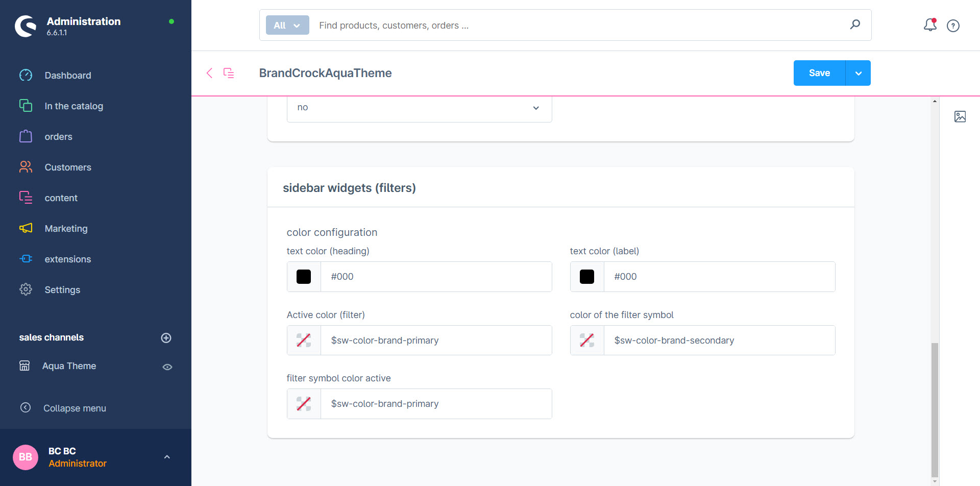Click the search magnifier icon
The height and width of the screenshot is (486, 980).
[855, 25]
